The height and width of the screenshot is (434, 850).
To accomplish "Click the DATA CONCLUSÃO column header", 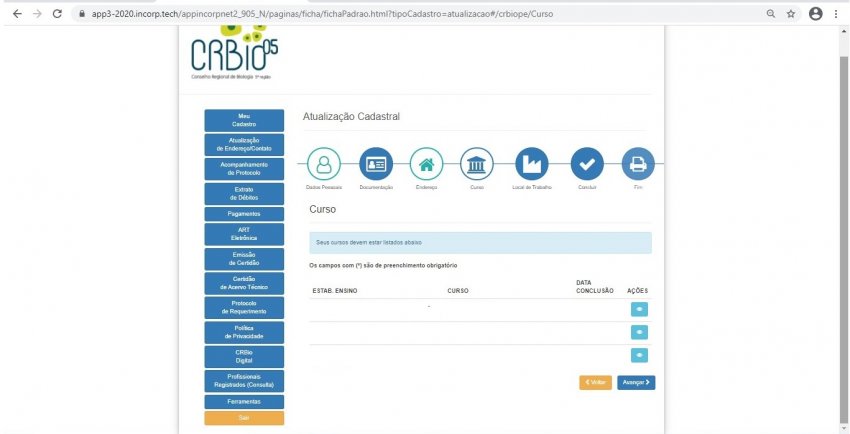I will [595, 287].
